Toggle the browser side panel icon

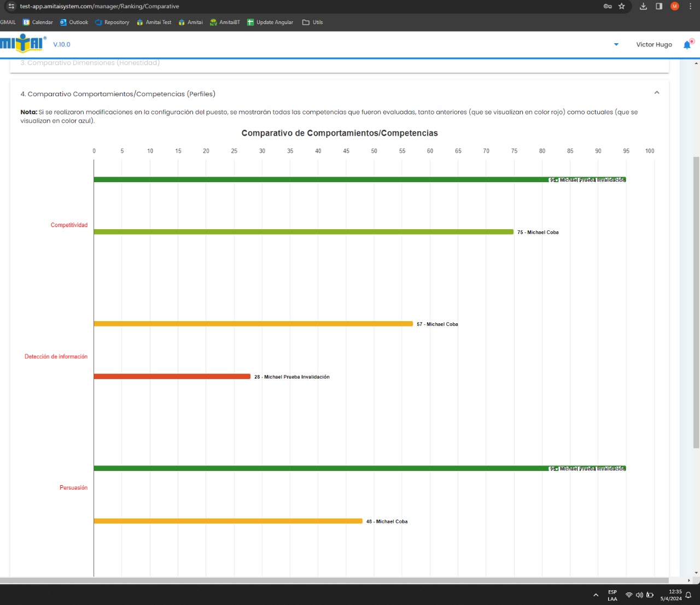[659, 7]
